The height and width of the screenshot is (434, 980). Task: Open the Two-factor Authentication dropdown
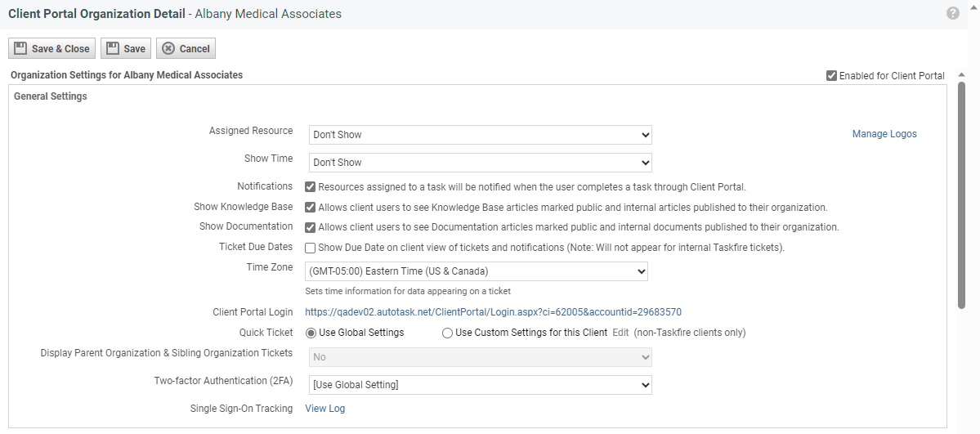pyautogui.click(x=480, y=385)
